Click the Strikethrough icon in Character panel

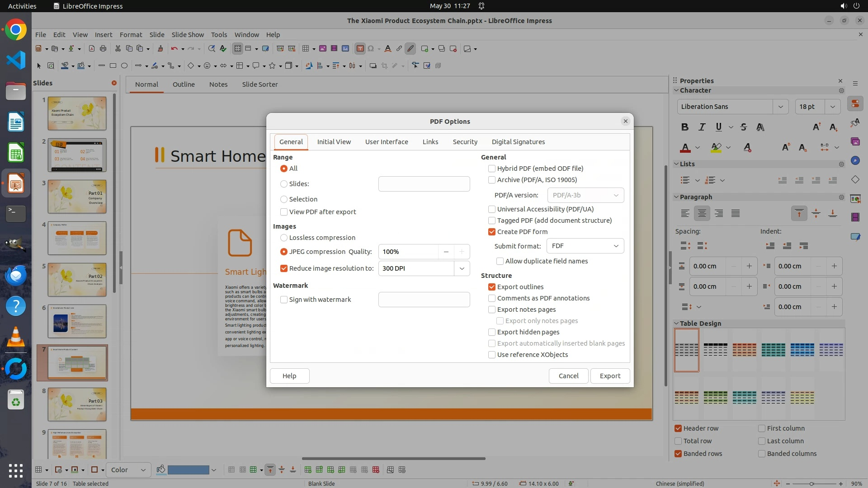tap(744, 127)
